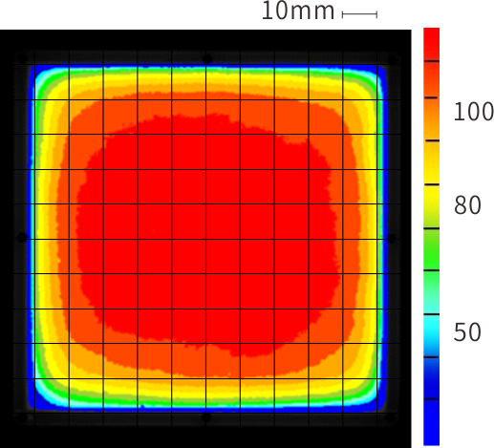Pick the pure red segment of the color bar
494x448 pixels.
click(431, 44)
